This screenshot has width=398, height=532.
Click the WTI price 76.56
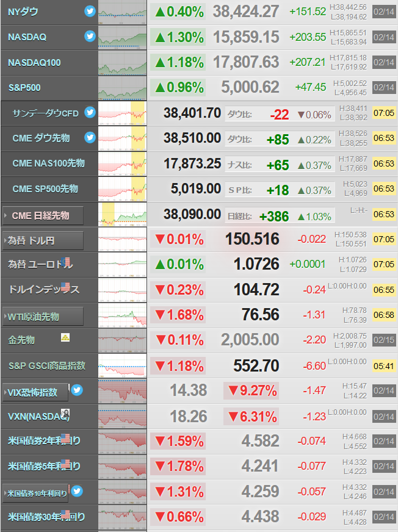click(x=261, y=315)
